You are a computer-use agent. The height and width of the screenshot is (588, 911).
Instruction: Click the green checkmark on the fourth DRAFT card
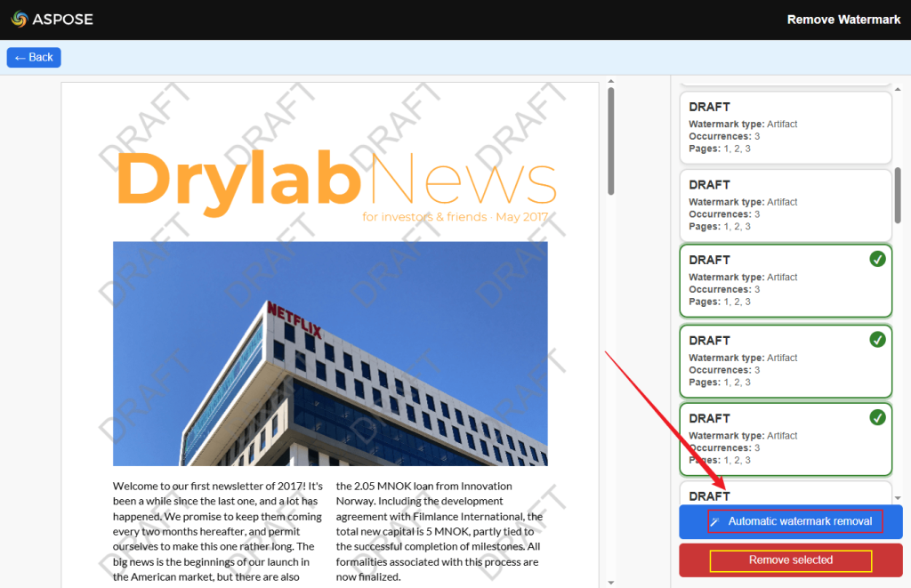pos(878,340)
